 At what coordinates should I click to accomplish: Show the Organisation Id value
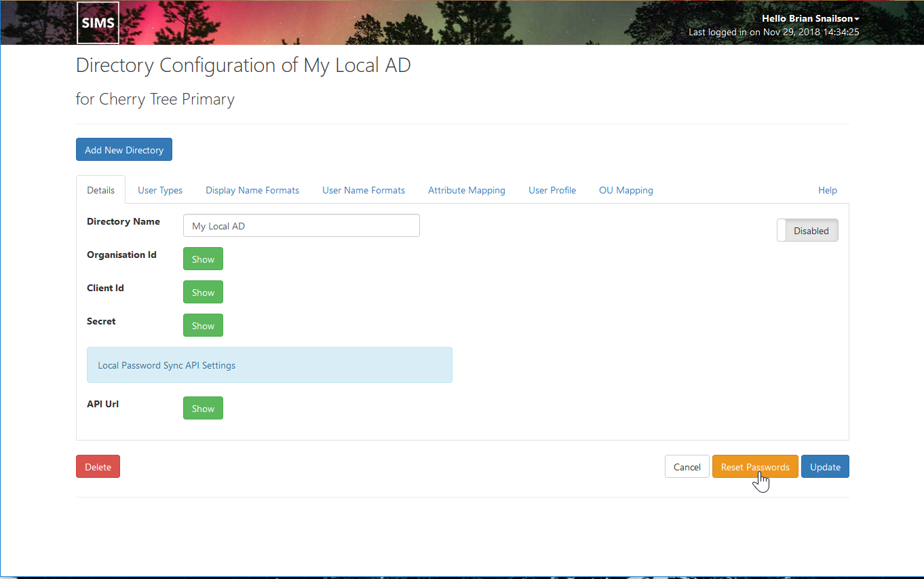coord(203,259)
